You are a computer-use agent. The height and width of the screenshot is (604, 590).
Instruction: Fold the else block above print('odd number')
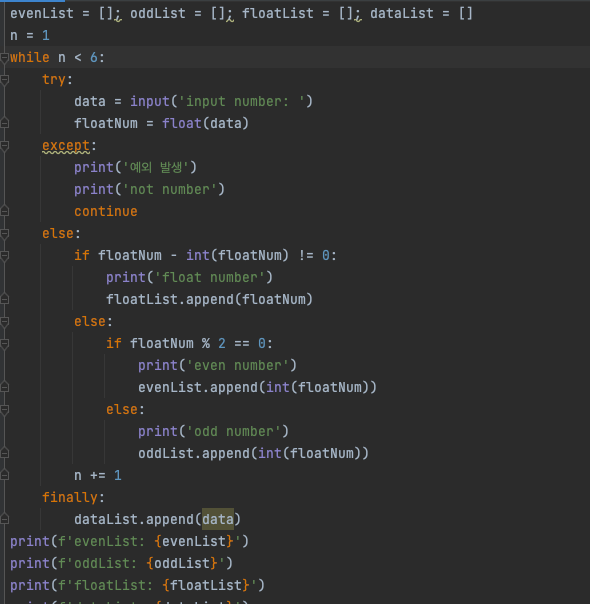click(4, 409)
